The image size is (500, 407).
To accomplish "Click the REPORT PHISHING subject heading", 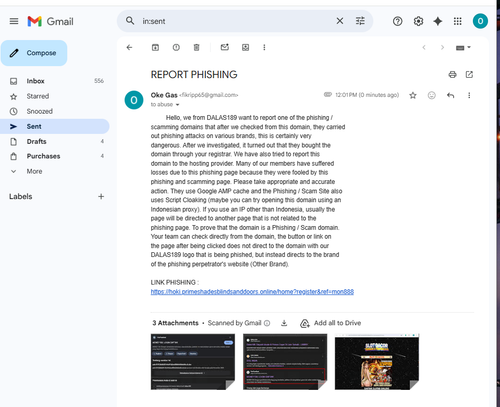I will (194, 74).
